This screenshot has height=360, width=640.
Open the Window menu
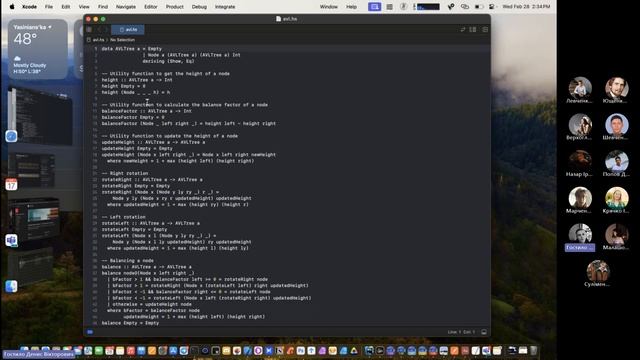(x=329, y=7)
